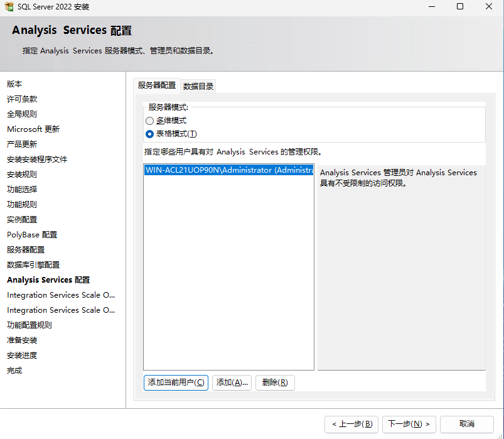Maximize the SQL Server 2022 setup window
The width and height of the screenshot is (504, 439).
pyautogui.click(x=460, y=6)
